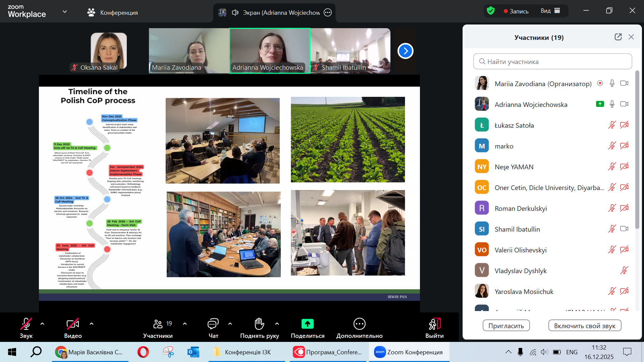Turn on camera with Видео button
Screen dimensions: 644x362
coord(73,324)
